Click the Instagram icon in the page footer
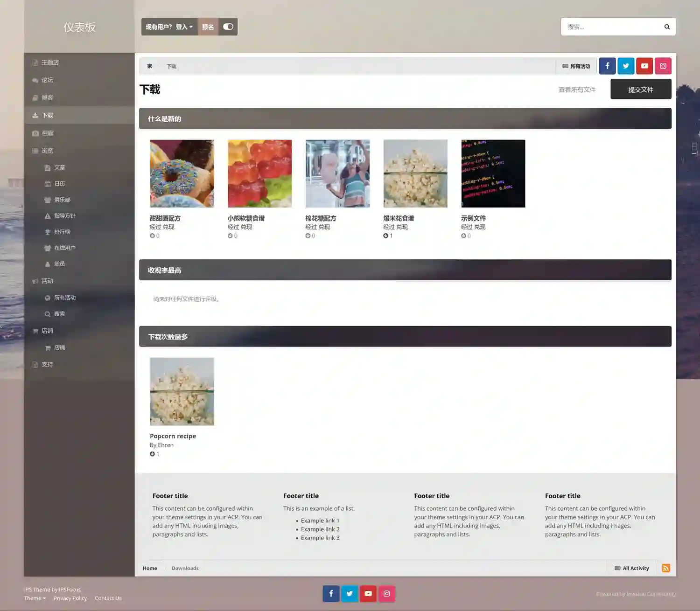700x611 pixels. [387, 593]
